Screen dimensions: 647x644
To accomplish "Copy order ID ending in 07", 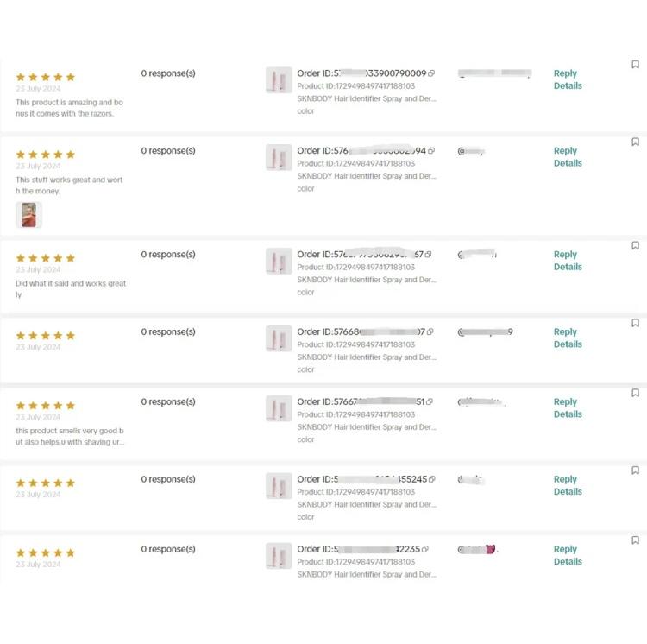I will (x=430, y=331).
